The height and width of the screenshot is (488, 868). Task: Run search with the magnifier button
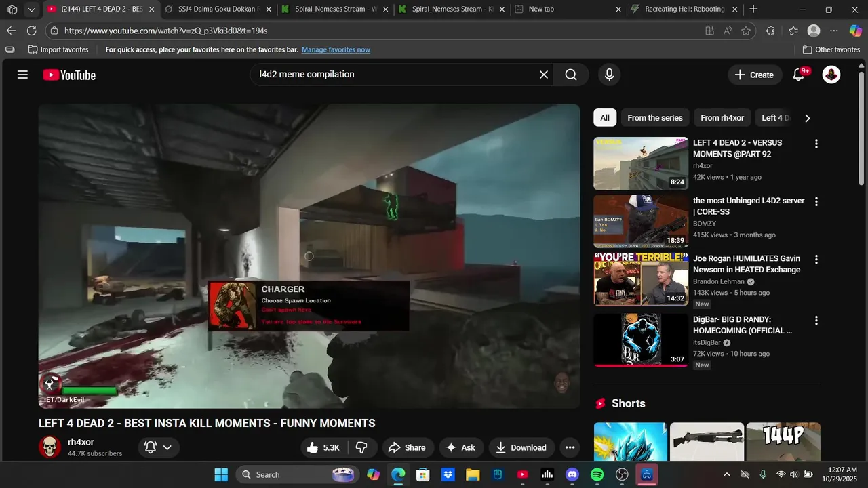571,75
